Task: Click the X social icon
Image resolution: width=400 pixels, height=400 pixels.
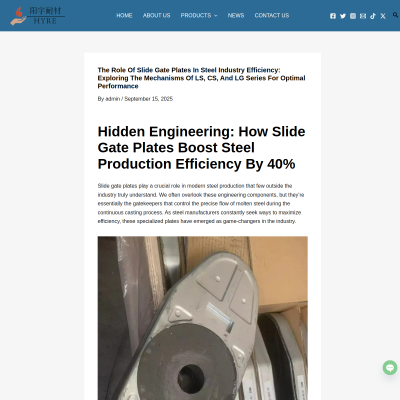Action: (x=383, y=16)
